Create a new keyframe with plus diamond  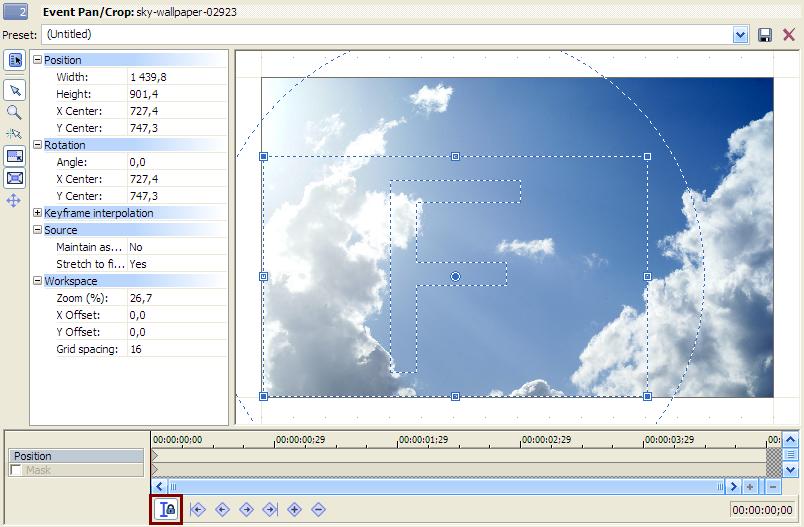point(294,509)
